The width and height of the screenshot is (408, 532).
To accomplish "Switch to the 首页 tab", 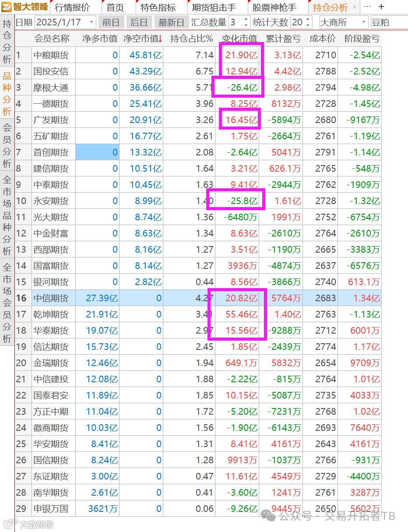I will pyautogui.click(x=115, y=7).
